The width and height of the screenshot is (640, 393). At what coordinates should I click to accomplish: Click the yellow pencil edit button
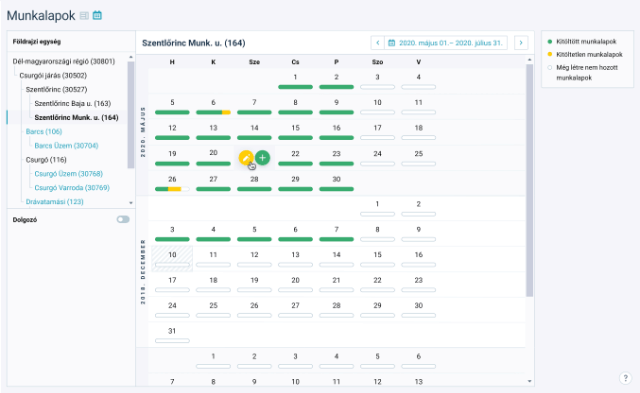(246, 158)
